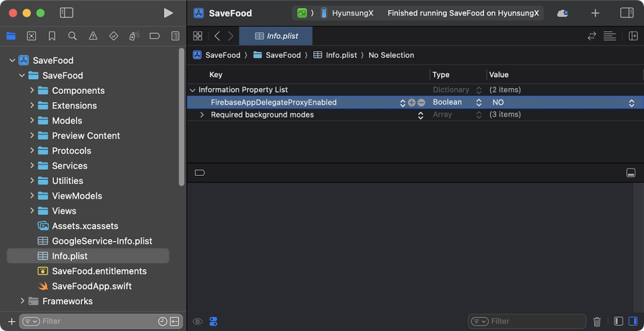Open the editor options lines menu
This screenshot has width=644, height=331.
click(609, 36)
